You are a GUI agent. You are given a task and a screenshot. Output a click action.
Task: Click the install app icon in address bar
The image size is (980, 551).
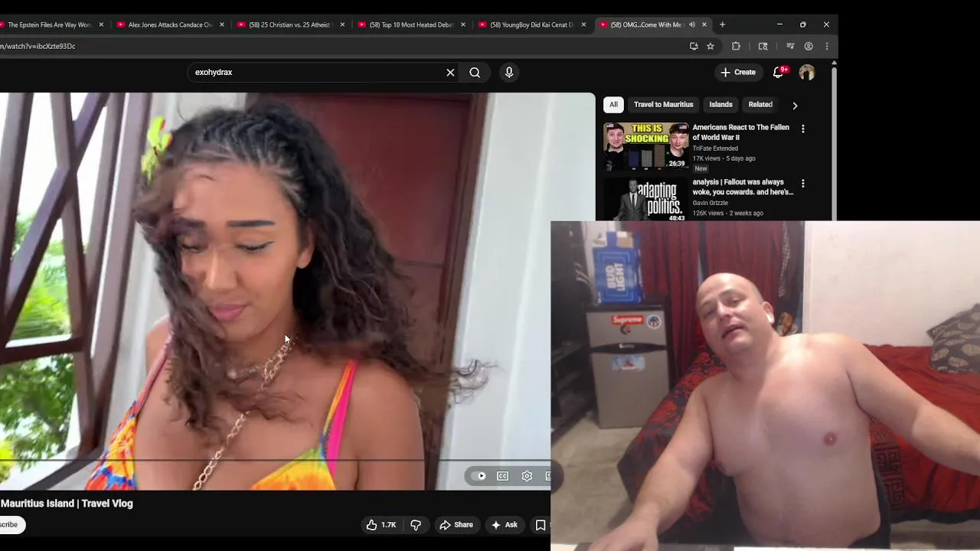click(694, 46)
